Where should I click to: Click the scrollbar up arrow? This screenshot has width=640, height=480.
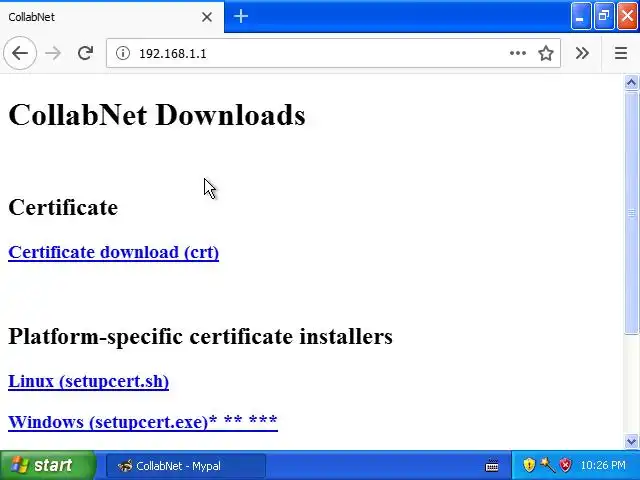631,83
